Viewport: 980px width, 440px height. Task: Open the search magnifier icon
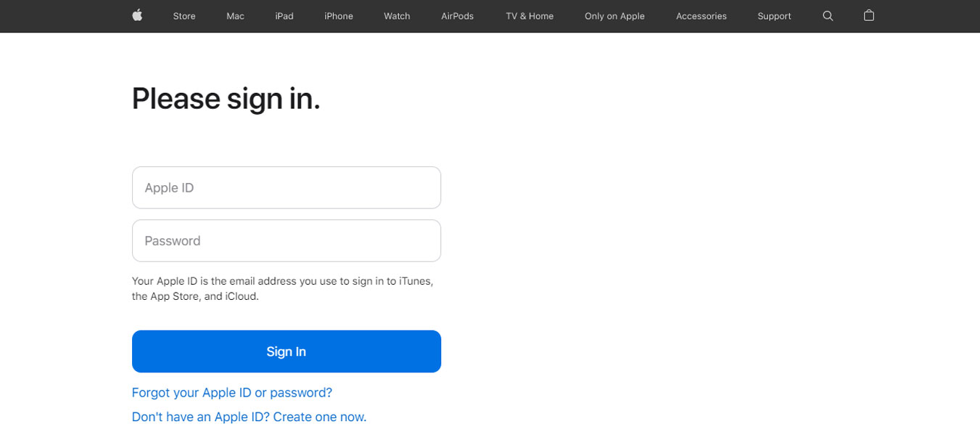[x=828, y=16]
